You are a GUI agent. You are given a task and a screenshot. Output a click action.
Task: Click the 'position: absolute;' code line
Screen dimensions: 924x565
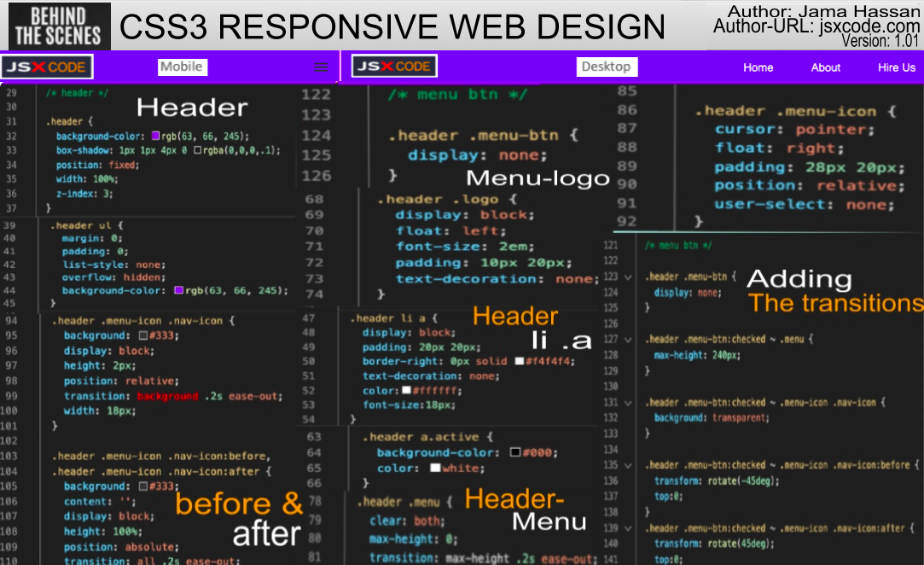[x=121, y=547]
